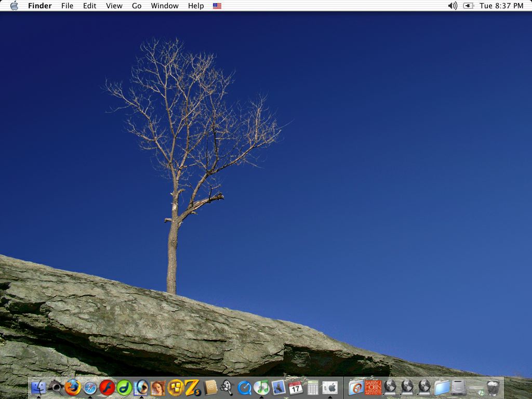This screenshot has width=532, height=399.
Task: Open the Trash in the Dock
Action: (493, 388)
